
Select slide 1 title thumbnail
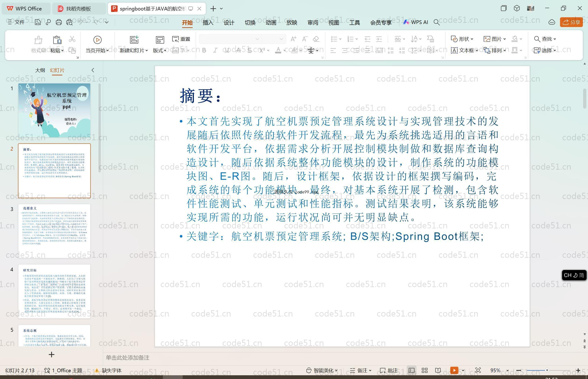click(54, 110)
